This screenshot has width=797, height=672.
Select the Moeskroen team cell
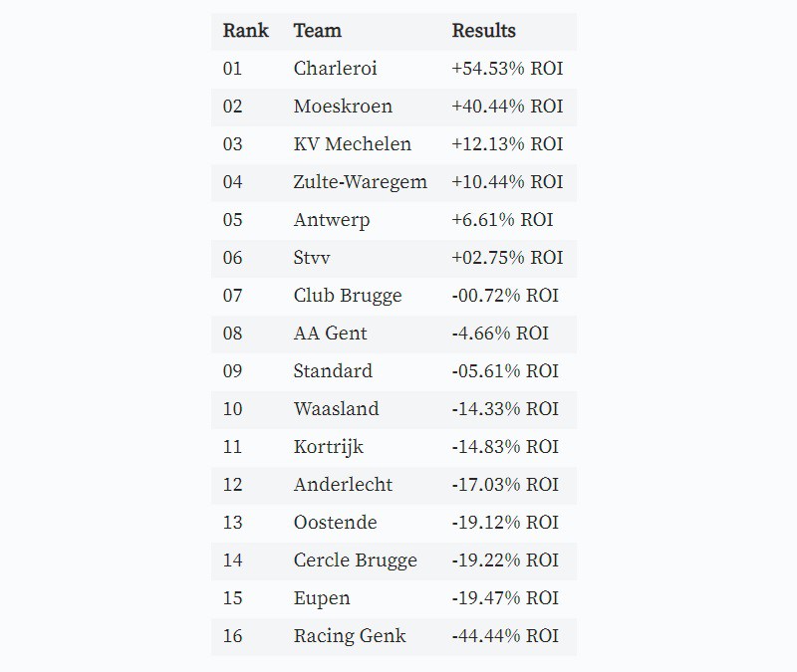(x=343, y=107)
